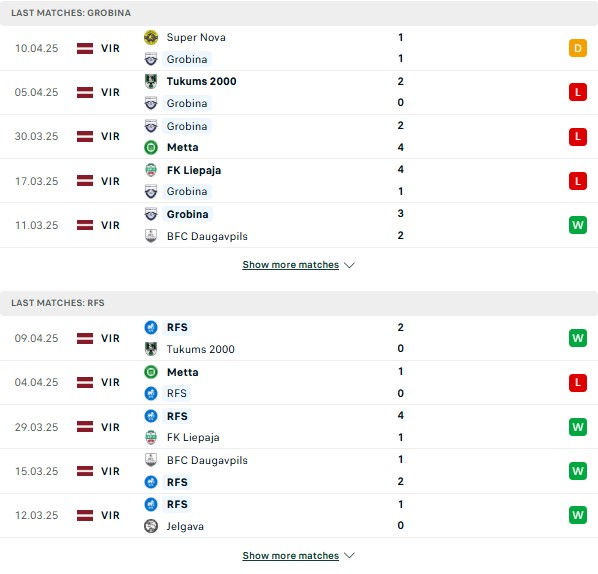Click VIR league label on 04.04.25 row
The height and width of the screenshot is (574, 598).
[110, 382]
